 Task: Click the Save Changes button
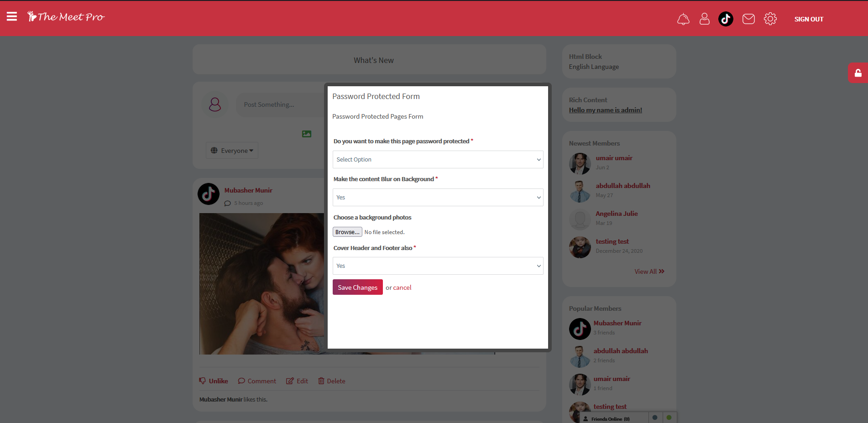[x=358, y=287]
